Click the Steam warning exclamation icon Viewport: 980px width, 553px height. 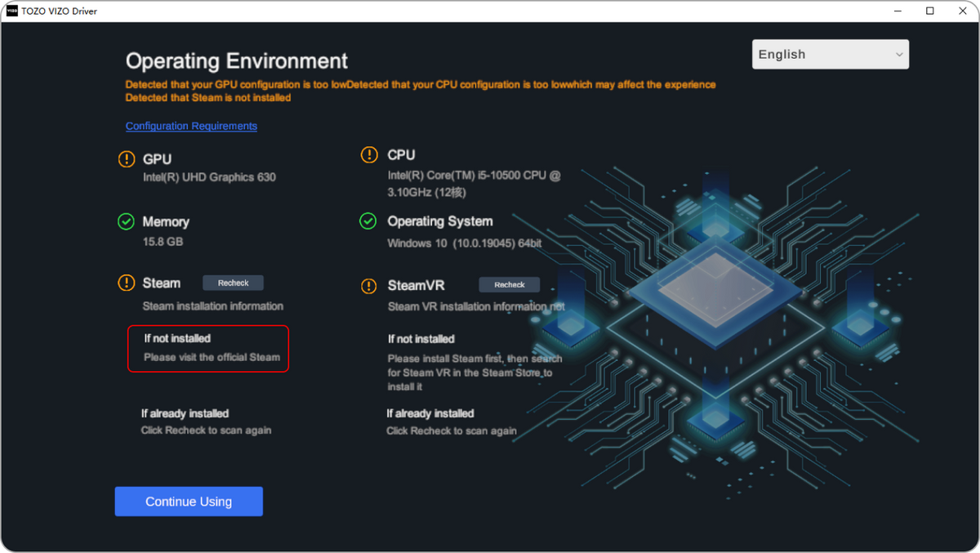[x=127, y=283]
